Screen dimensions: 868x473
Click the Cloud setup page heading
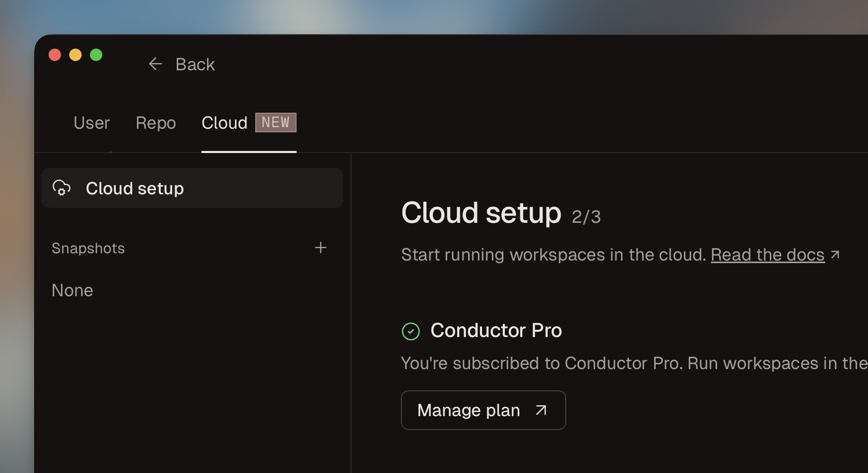click(482, 213)
